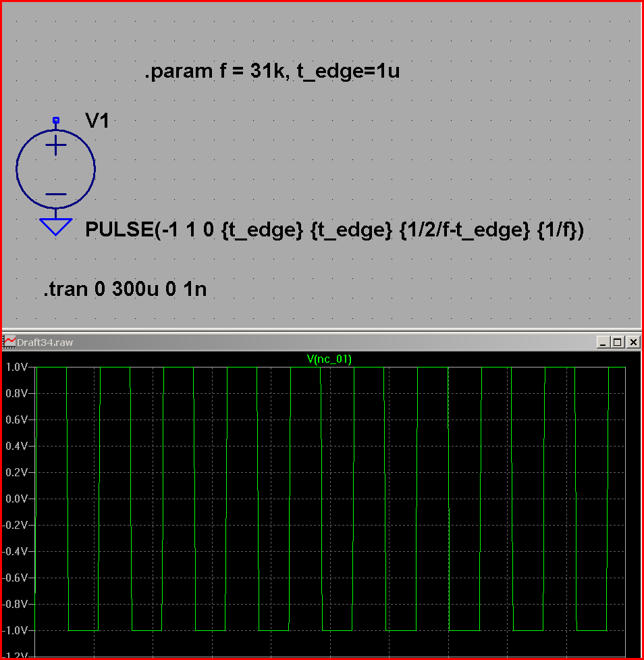Screen dimensions: 644x660
Task: Click the V(nc_01) trace label
Action: 329,359
